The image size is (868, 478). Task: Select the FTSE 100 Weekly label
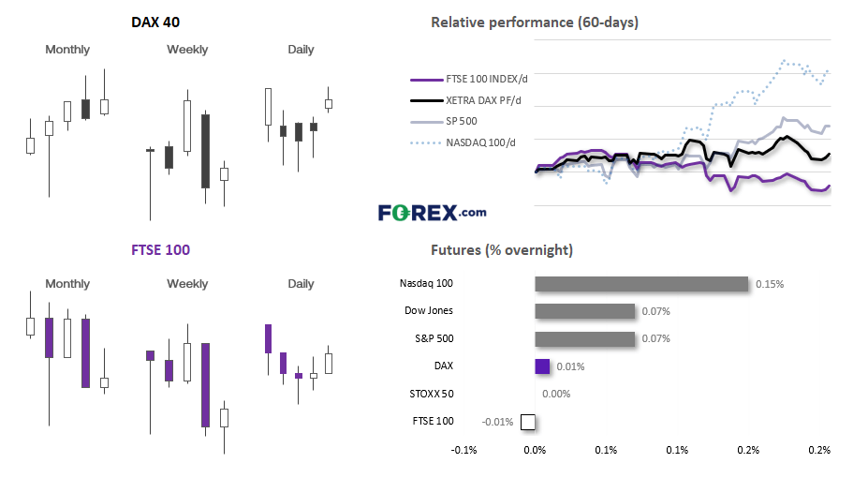click(187, 284)
